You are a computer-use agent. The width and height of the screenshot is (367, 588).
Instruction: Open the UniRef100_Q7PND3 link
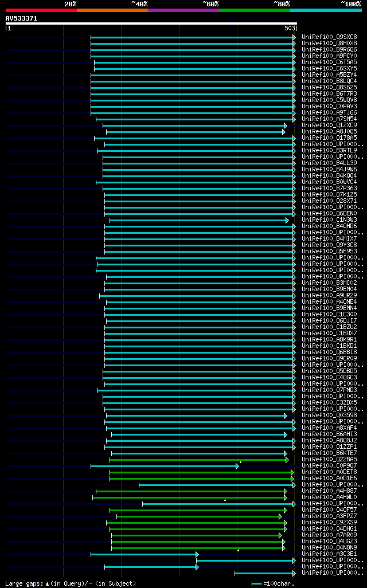(x=330, y=390)
